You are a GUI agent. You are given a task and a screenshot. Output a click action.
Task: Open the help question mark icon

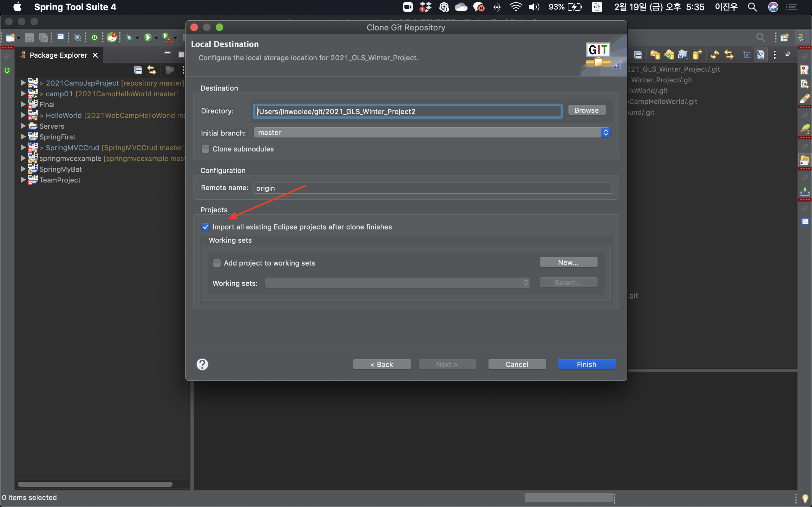click(x=202, y=364)
